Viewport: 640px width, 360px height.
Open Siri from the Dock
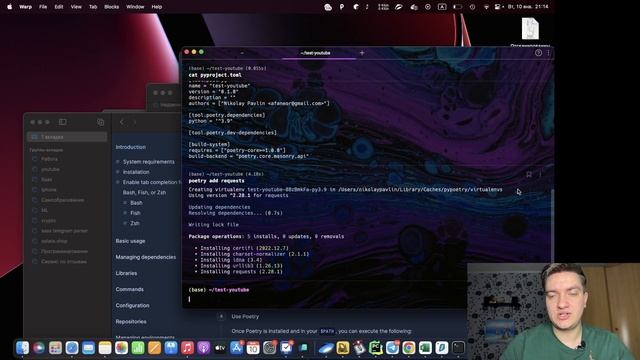[39, 348]
